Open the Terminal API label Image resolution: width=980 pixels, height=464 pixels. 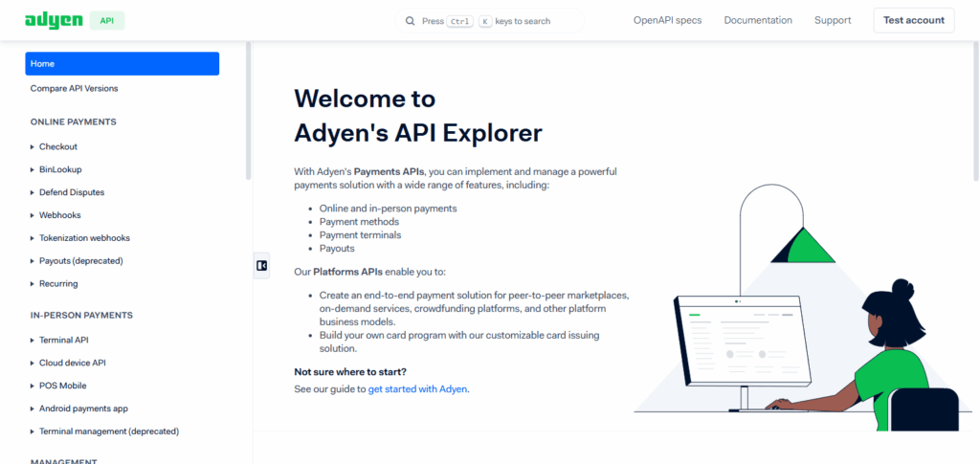(x=64, y=341)
